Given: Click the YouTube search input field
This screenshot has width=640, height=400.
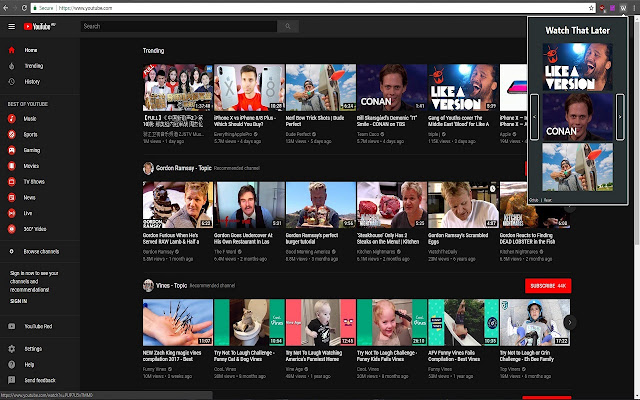Looking at the screenshot, I should pyautogui.click(x=179, y=27).
